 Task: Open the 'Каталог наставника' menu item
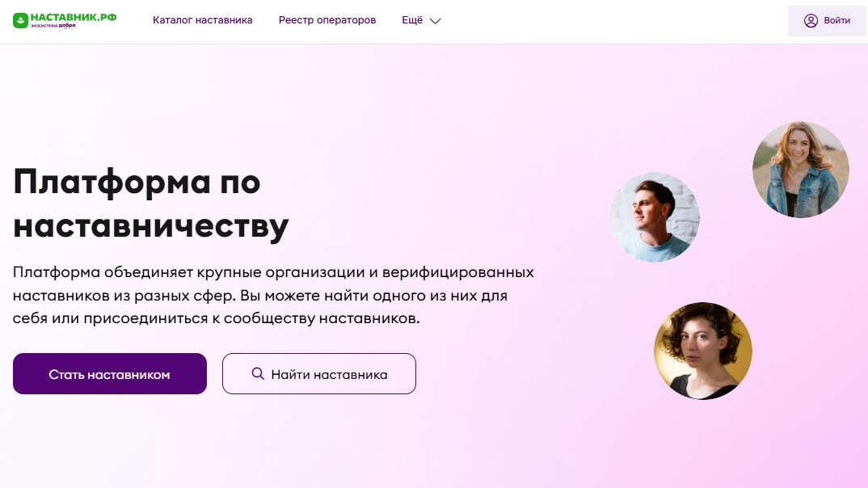203,20
